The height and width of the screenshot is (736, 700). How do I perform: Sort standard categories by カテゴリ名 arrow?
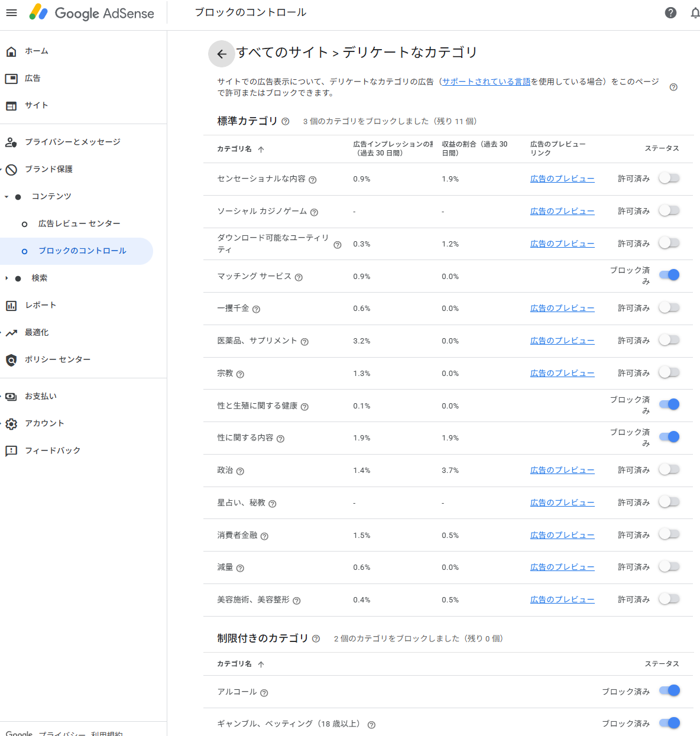click(x=261, y=150)
